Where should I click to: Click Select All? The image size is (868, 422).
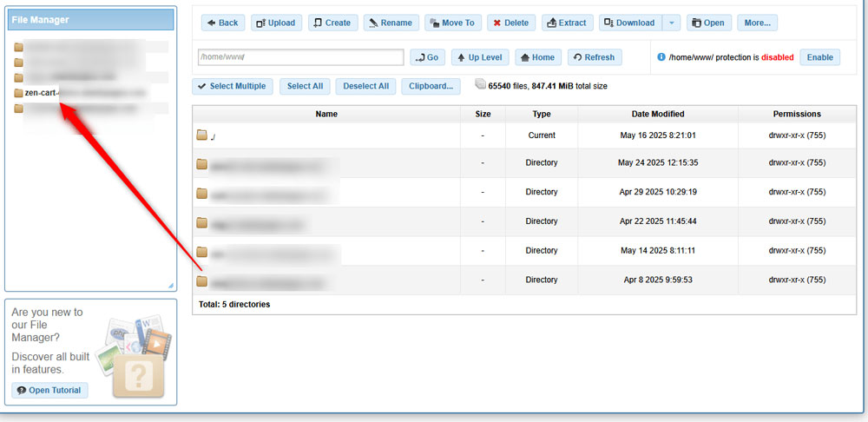[x=305, y=86]
